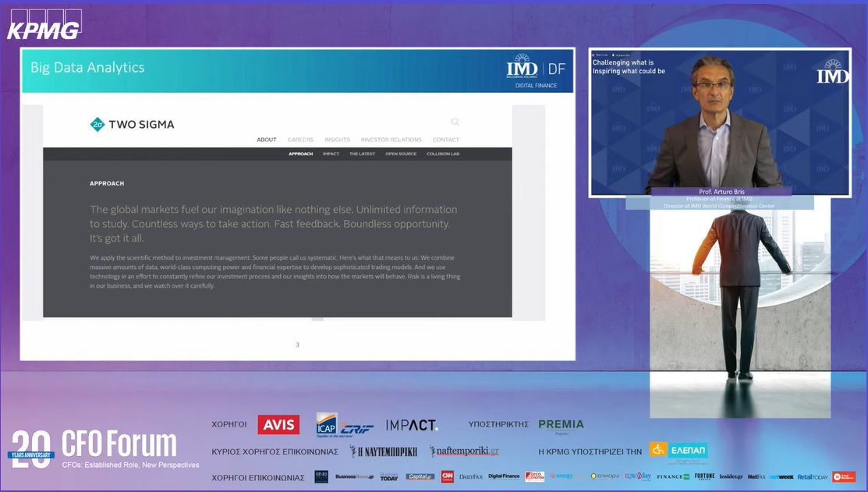
Task: Click the ICAP CRIF sponsor logo
Action: coord(345,424)
